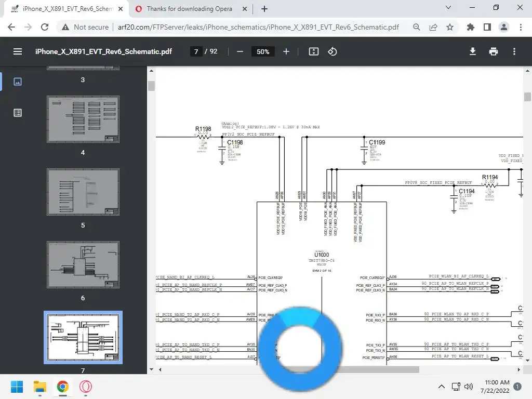
Task: Click the U1000 chip label
Action: click(322, 255)
